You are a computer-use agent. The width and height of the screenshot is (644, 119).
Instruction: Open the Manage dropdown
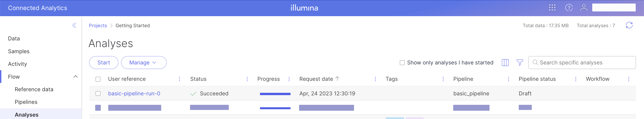coord(143,63)
